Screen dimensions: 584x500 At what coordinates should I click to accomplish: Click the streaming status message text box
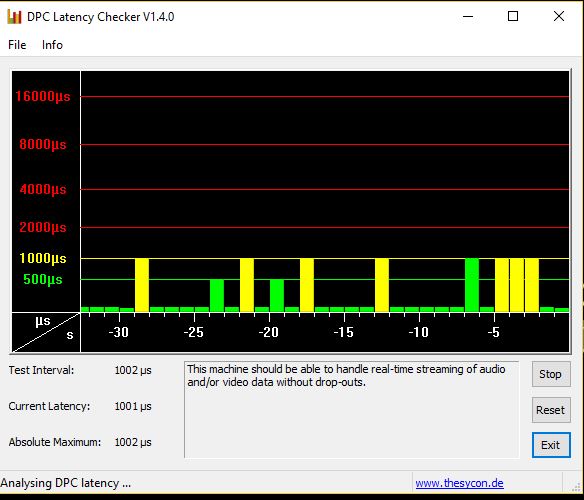click(352, 409)
